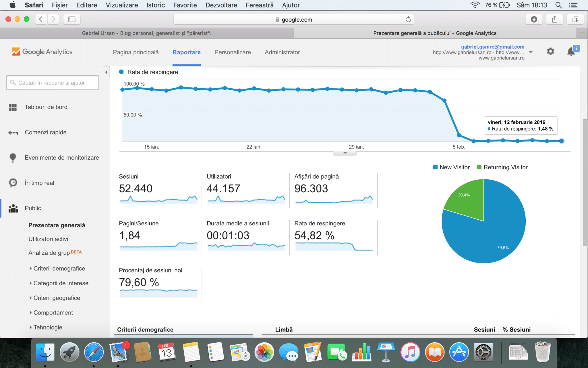This screenshot has height=368, width=588.
Task: Open Launchpad from the Dock
Action: click(69, 352)
